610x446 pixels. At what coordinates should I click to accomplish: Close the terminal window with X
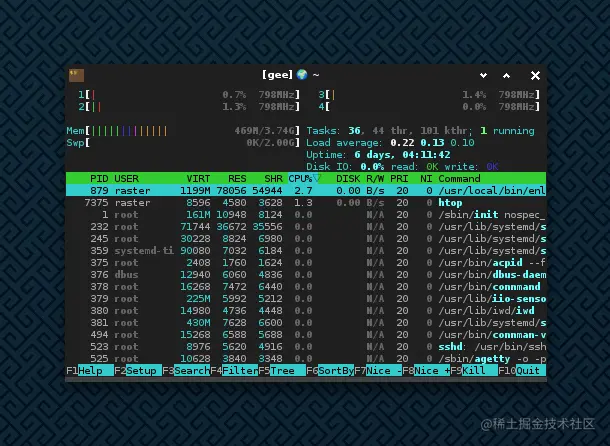click(x=535, y=75)
